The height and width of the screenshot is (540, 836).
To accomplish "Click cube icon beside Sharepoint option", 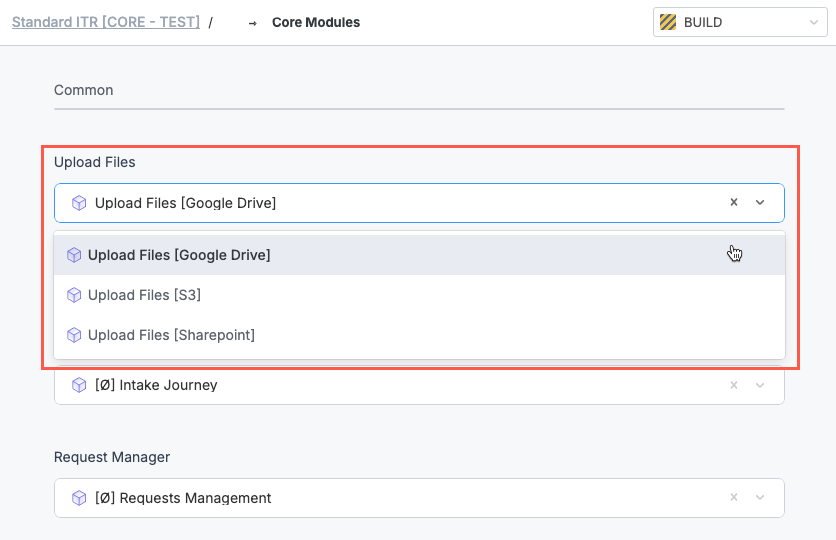I will coord(74,335).
